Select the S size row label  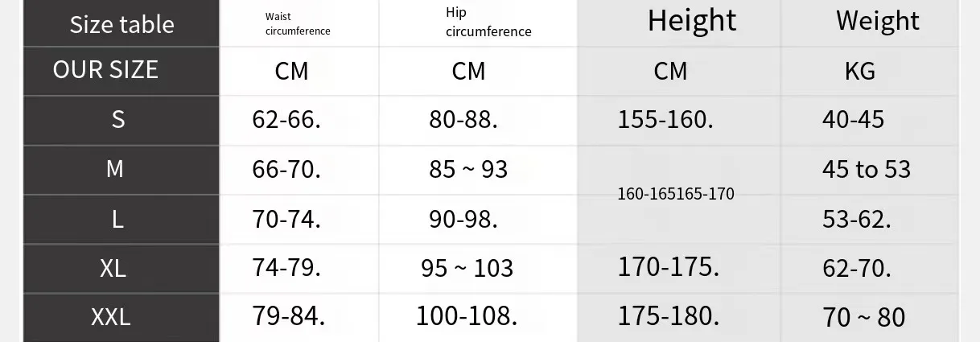click(118, 119)
